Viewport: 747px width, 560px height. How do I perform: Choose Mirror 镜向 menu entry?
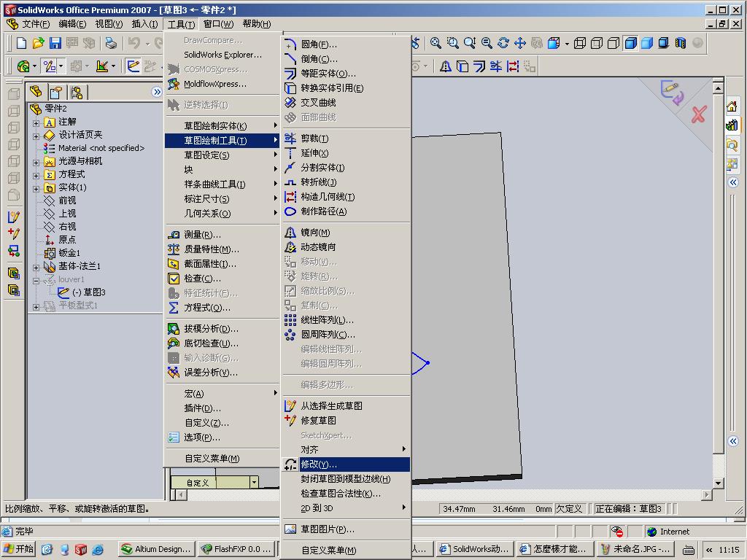[x=347, y=233]
